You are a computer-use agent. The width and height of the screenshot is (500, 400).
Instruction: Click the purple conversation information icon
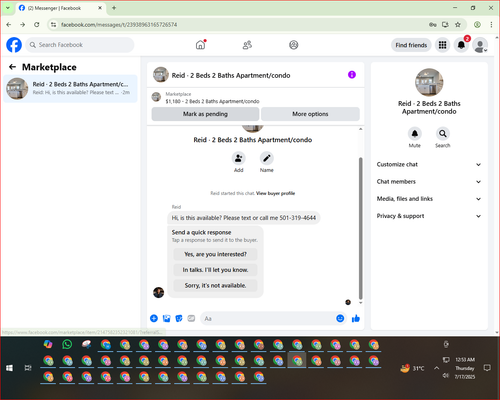[x=352, y=75]
